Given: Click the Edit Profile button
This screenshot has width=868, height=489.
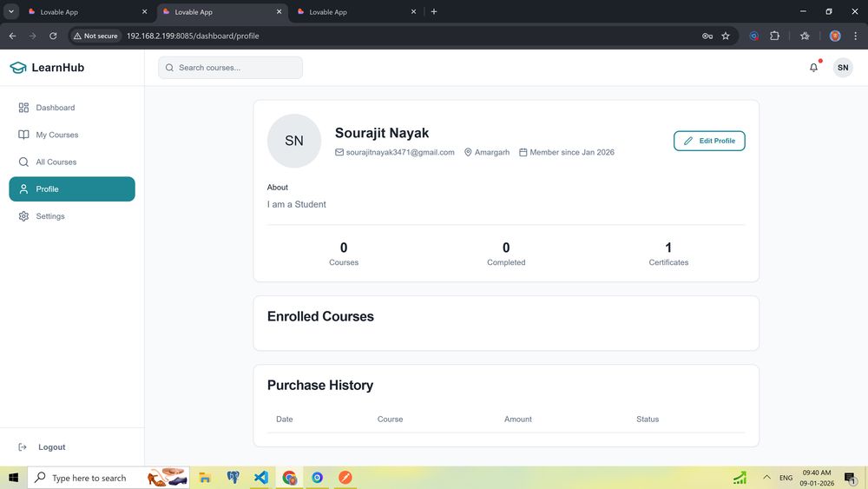Looking at the screenshot, I should pos(709,141).
